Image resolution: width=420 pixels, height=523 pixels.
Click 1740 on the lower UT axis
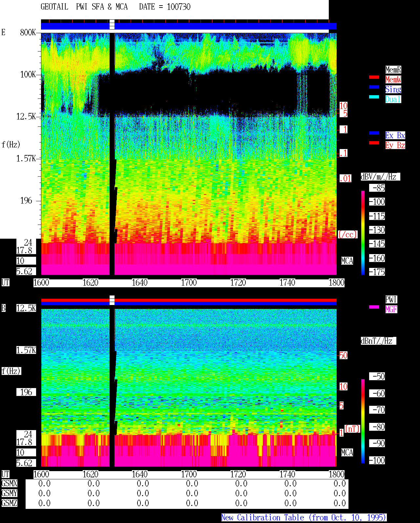[287, 474]
